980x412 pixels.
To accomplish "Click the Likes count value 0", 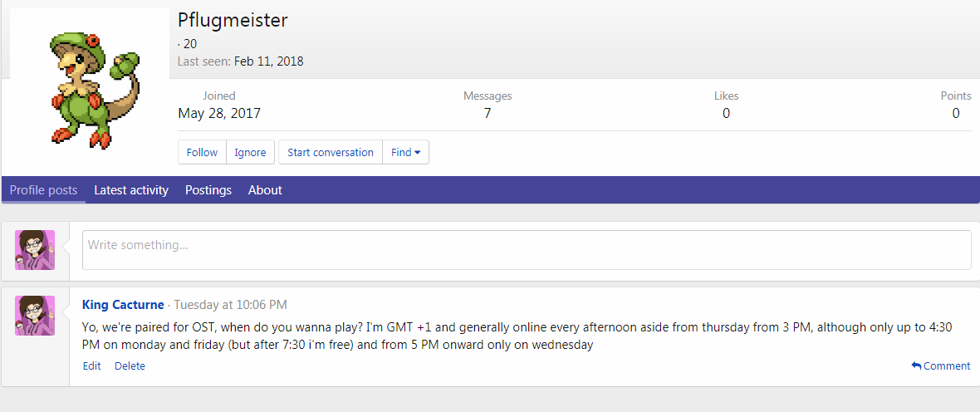I will (x=726, y=114).
